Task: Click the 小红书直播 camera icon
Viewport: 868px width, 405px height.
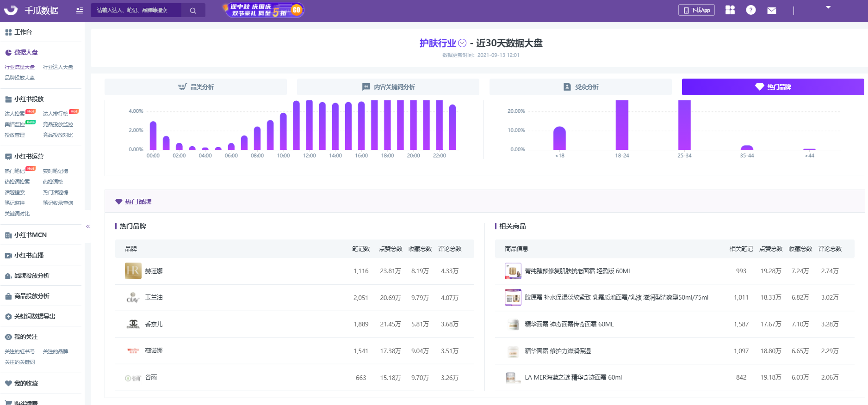Action: tap(8, 256)
